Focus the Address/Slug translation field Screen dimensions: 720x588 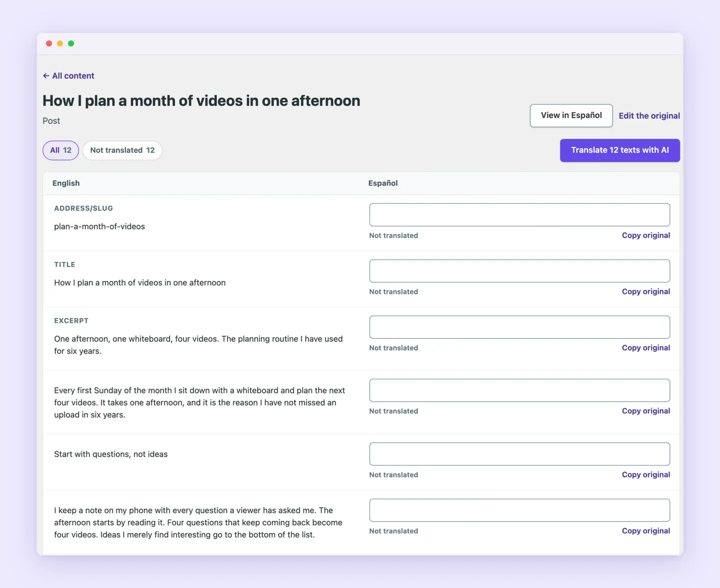[519, 215]
